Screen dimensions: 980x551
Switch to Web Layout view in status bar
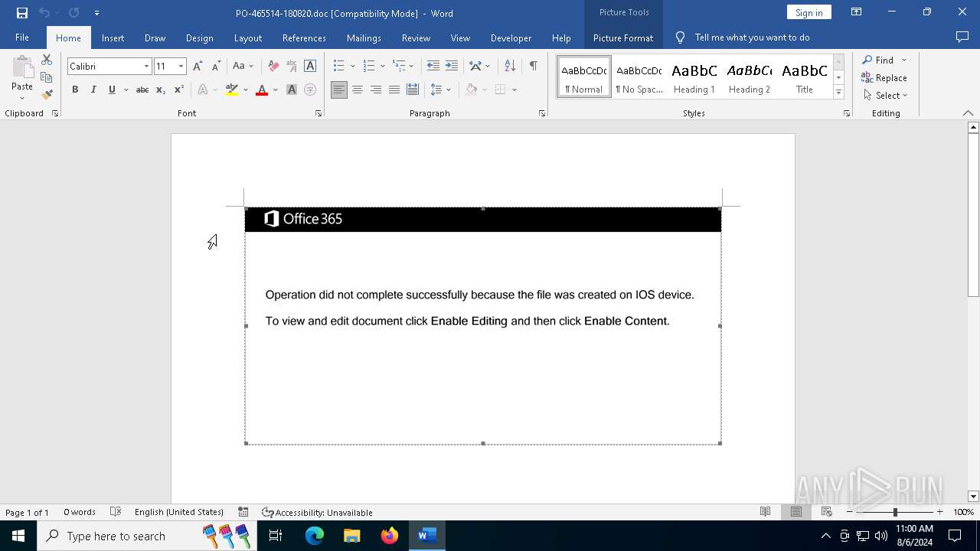pyautogui.click(x=826, y=512)
